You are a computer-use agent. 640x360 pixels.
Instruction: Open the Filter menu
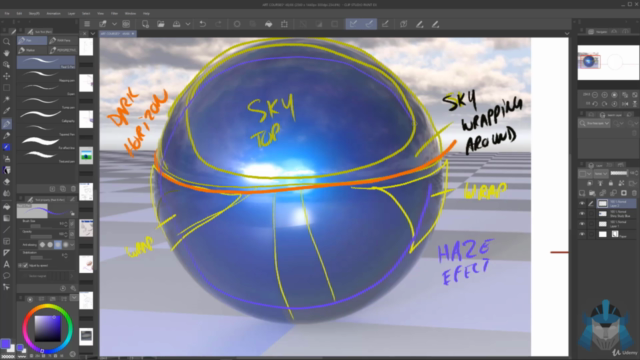tap(114, 13)
